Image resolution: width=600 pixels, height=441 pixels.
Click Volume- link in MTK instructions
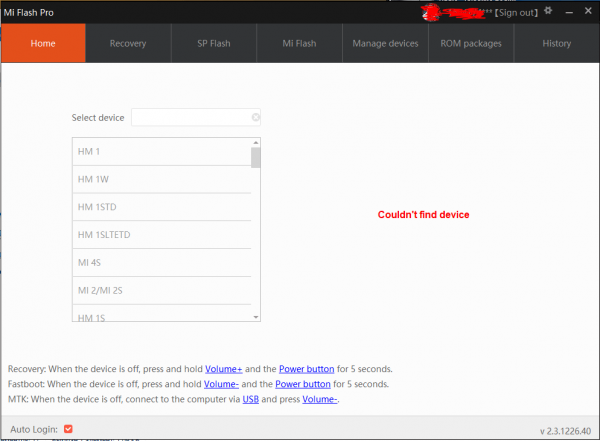[x=320, y=399]
